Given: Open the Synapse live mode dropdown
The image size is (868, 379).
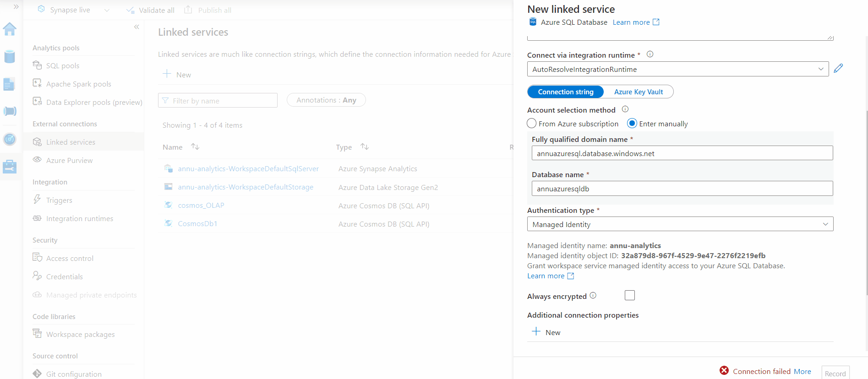Looking at the screenshot, I should 107,10.
